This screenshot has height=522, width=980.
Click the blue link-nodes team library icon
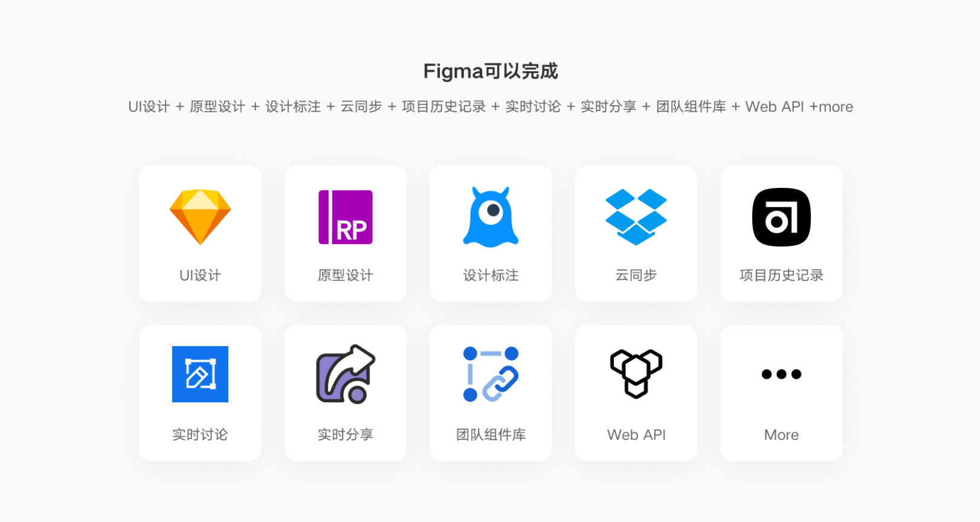pos(491,374)
